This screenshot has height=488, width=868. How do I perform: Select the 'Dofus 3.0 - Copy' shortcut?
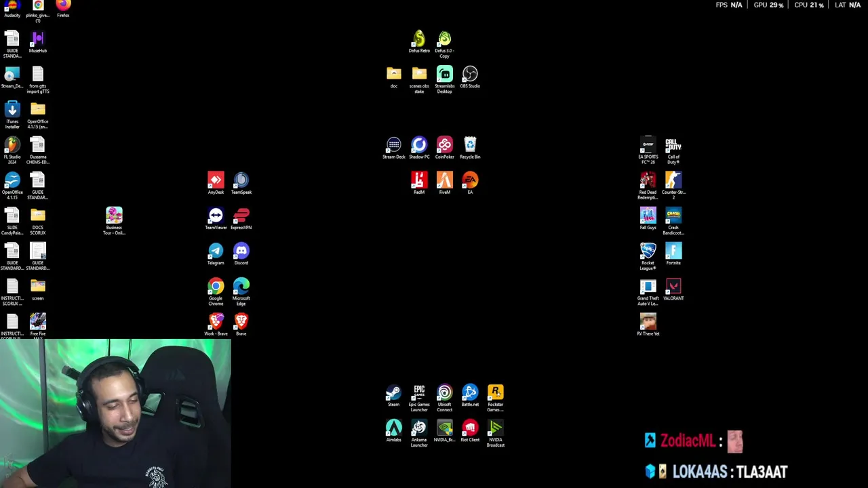[445, 44]
